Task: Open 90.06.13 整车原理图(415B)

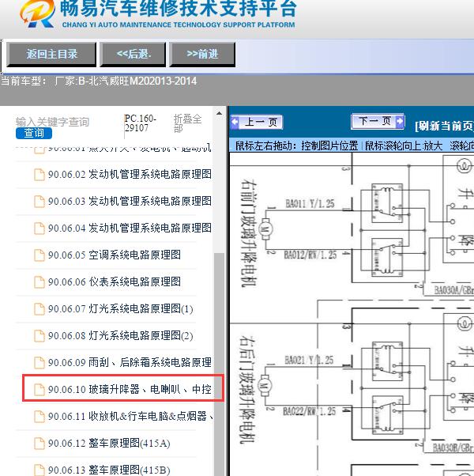Action: [x=109, y=470]
